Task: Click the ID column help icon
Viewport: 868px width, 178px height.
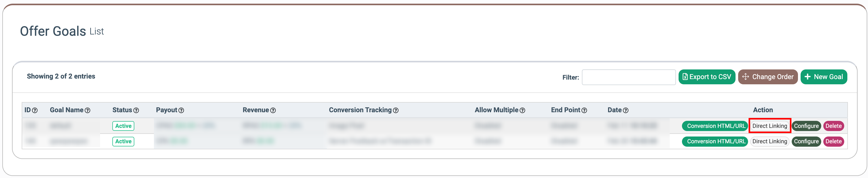Action: [35, 110]
